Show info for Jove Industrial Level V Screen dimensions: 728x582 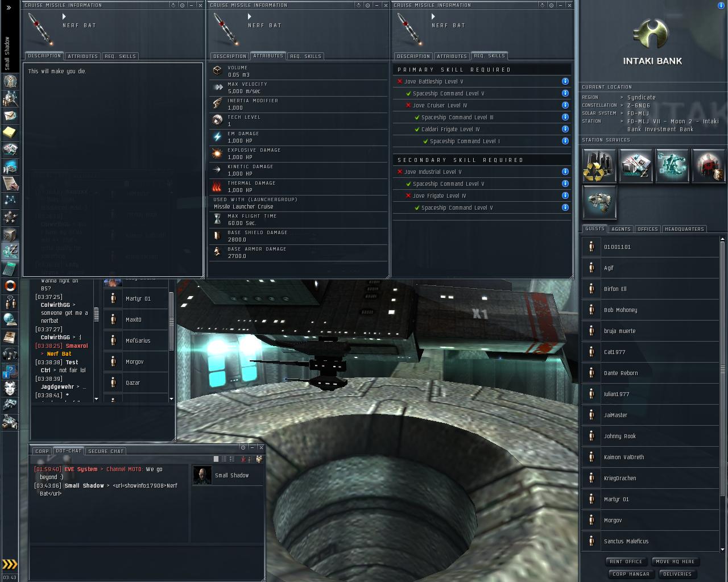point(565,172)
